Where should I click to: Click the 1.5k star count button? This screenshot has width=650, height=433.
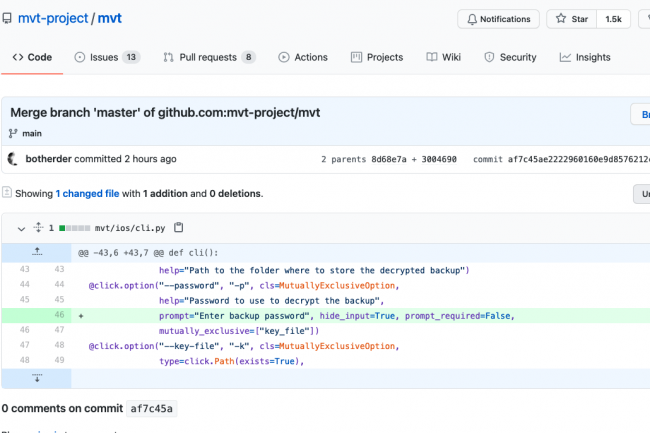tap(611, 19)
